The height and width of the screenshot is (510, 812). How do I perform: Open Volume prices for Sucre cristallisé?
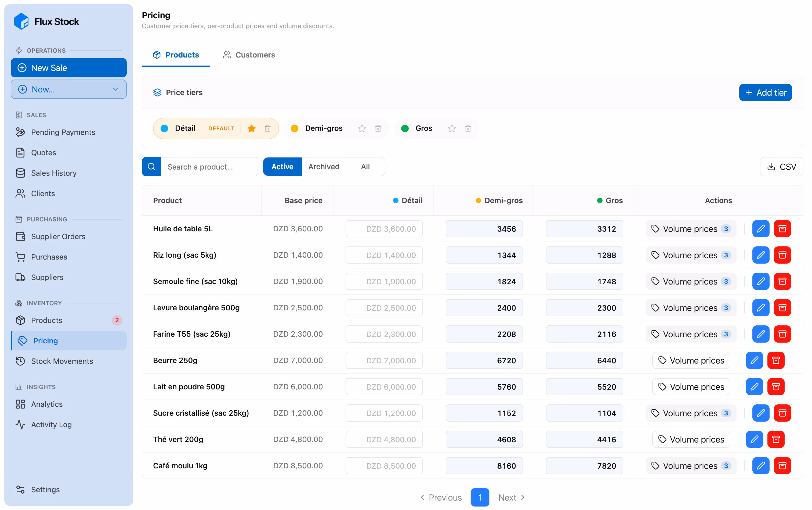pos(691,413)
